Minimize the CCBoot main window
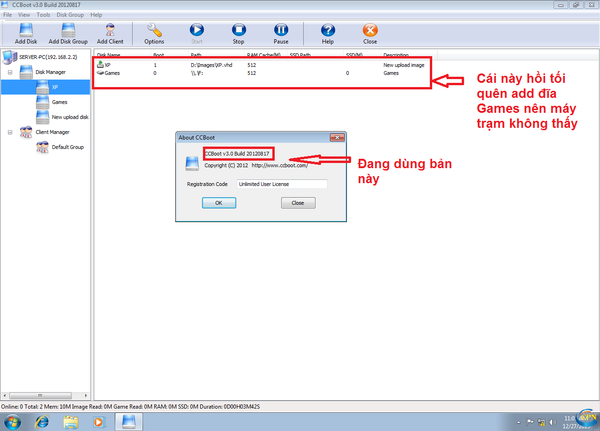The width and height of the screenshot is (600, 431). (x=561, y=5)
